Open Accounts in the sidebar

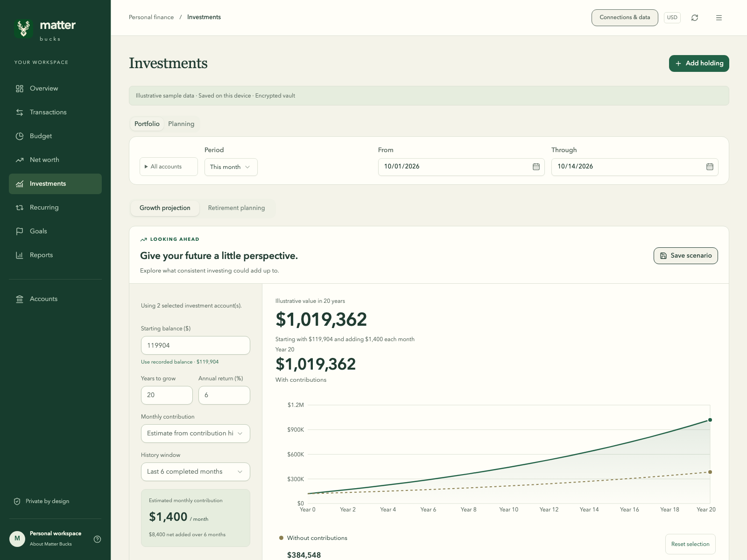tap(55, 299)
